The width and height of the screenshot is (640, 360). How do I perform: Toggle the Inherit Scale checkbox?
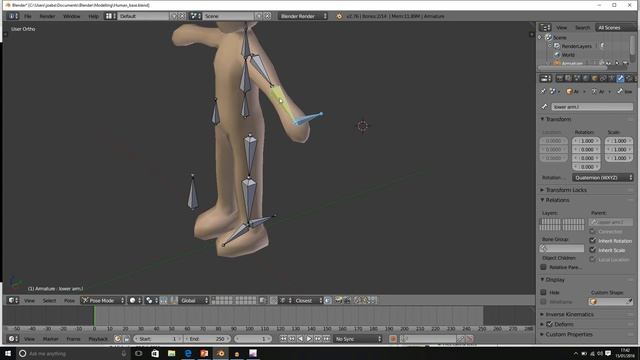click(593, 250)
